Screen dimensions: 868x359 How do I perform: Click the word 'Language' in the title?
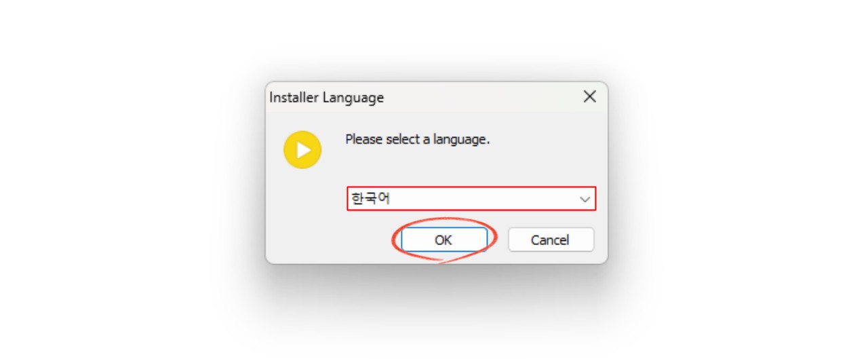coord(353,98)
